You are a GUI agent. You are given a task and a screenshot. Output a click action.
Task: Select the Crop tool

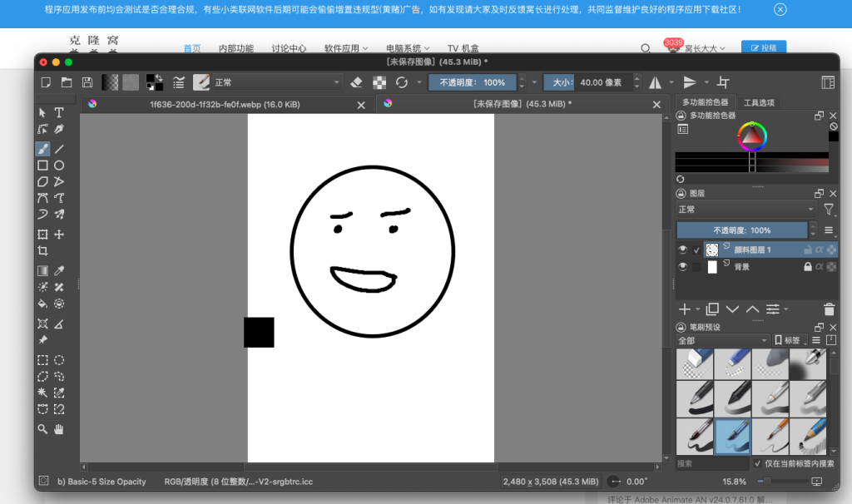[x=43, y=250]
